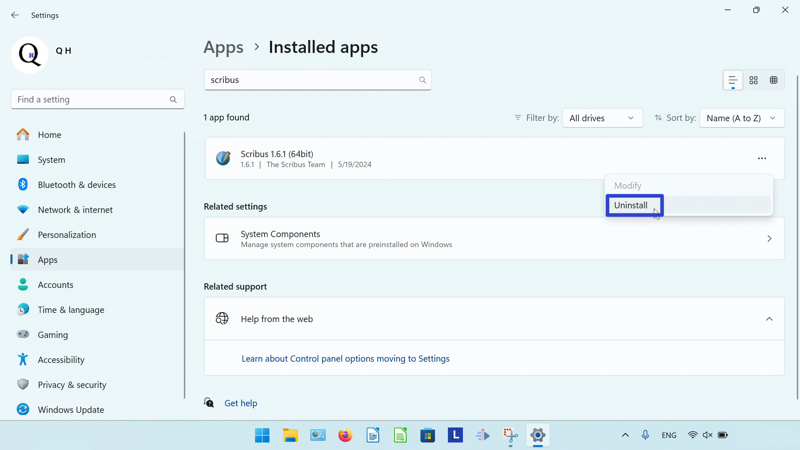This screenshot has width=800, height=450.
Task: Select Apps in the sidebar
Action: pyautogui.click(x=97, y=260)
